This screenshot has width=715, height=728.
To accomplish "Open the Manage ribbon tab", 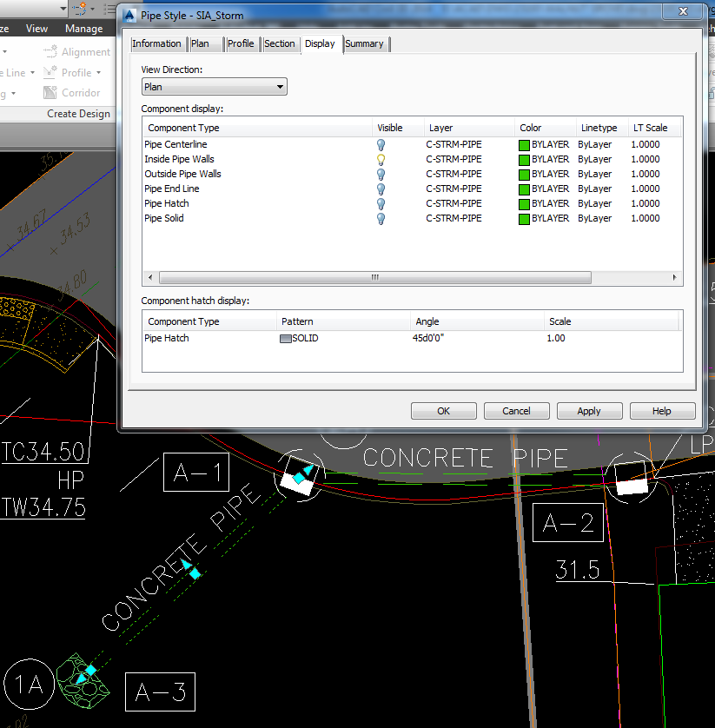I will coord(84,29).
